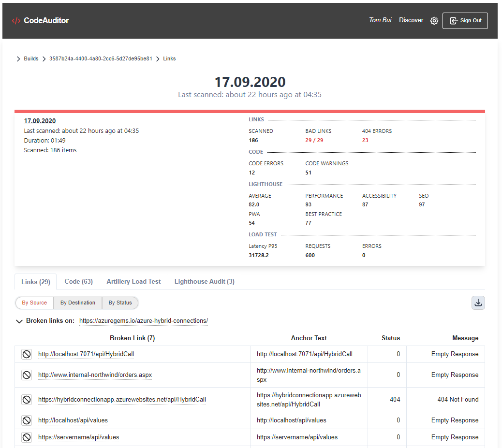This screenshot has width=502, height=448.
Task: Click the block icon beside hybridconnectionapp link
Action: 26,399
